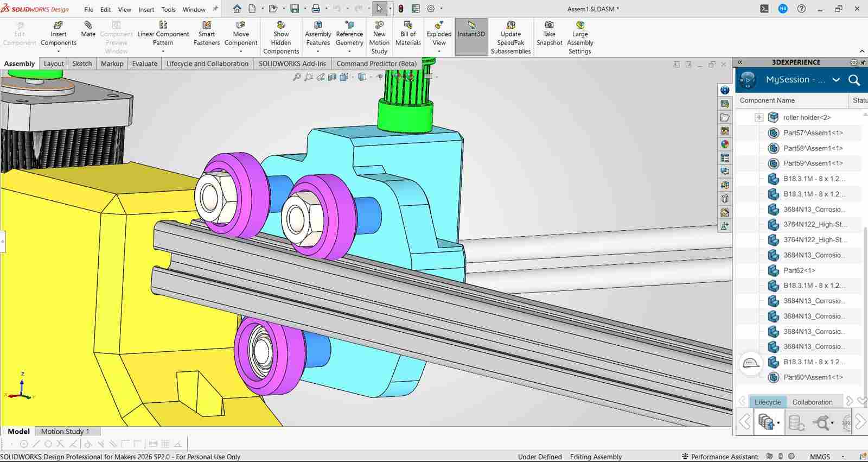
Task: Click the Print icon
Action: 316,9
